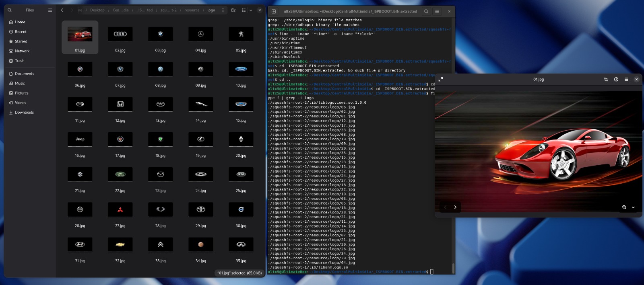Open the terminal hamburger menu
Image resolution: width=644 pixels, height=285 pixels.
tap(437, 11)
